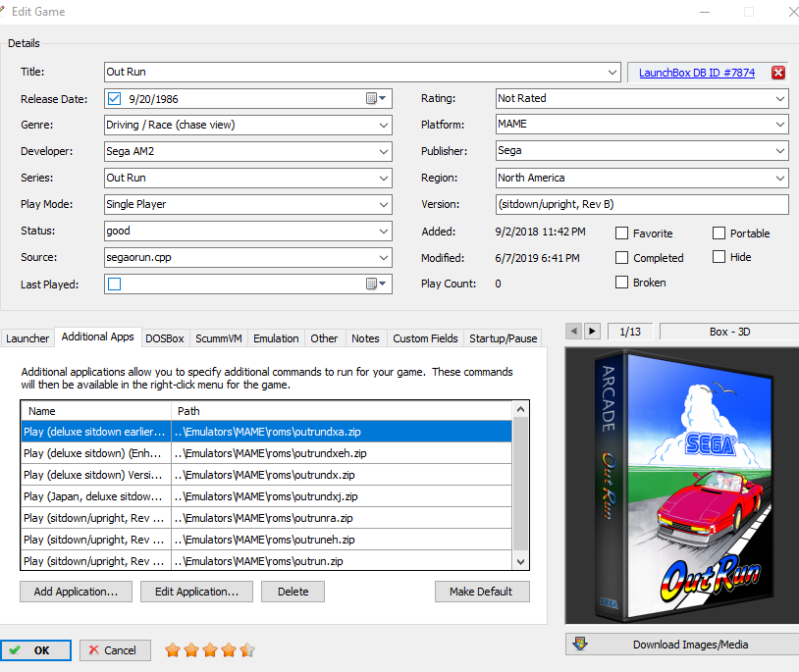Select the outruneh.zip application row

[267, 540]
